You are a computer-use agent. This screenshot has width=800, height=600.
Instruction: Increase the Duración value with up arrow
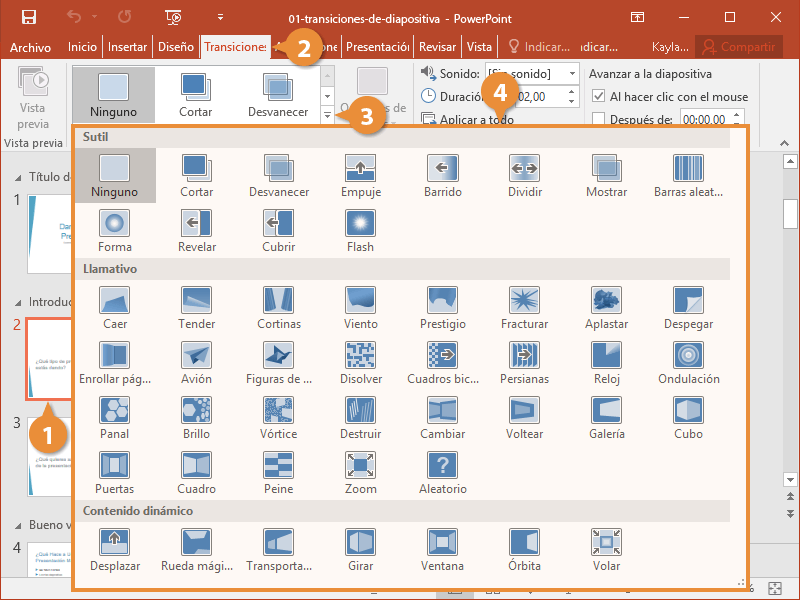571,92
